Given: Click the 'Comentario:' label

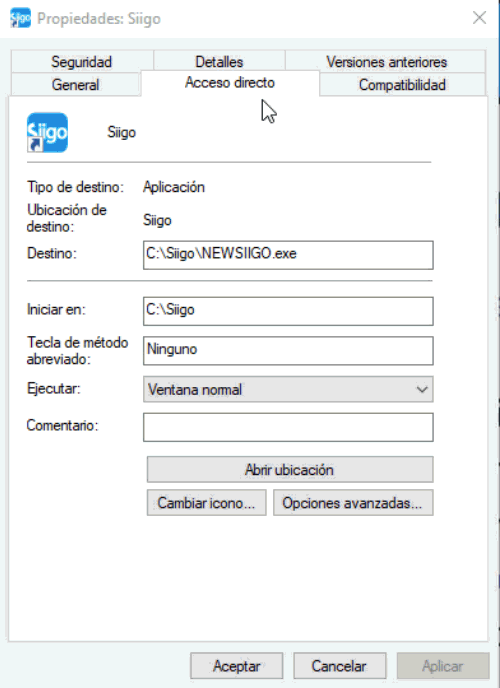Looking at the screenshot, I should (x=63, y=425).
